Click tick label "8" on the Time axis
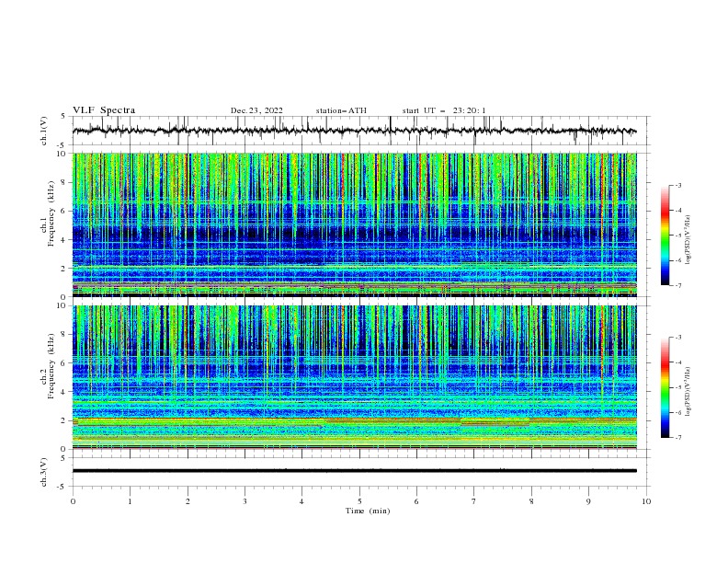Viewport: 728px width, 563px height. pyautogui.click(x=531, y=501)
